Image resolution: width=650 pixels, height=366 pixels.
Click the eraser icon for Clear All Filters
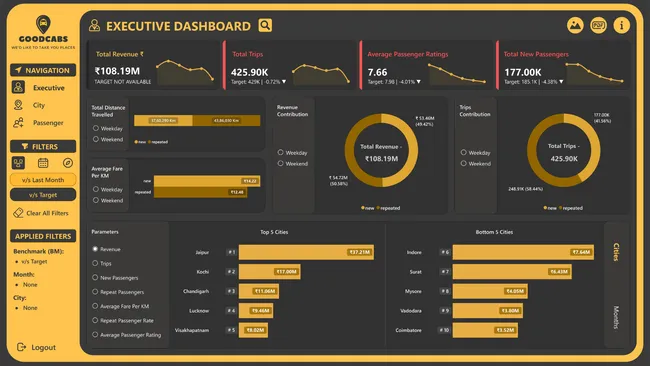(x=18, y=213)
